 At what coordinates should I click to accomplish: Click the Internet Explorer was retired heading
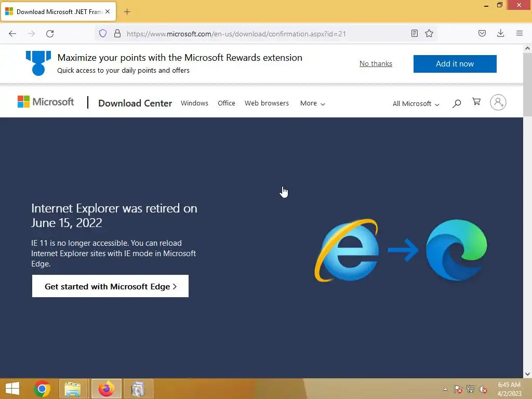click(114, 216)
